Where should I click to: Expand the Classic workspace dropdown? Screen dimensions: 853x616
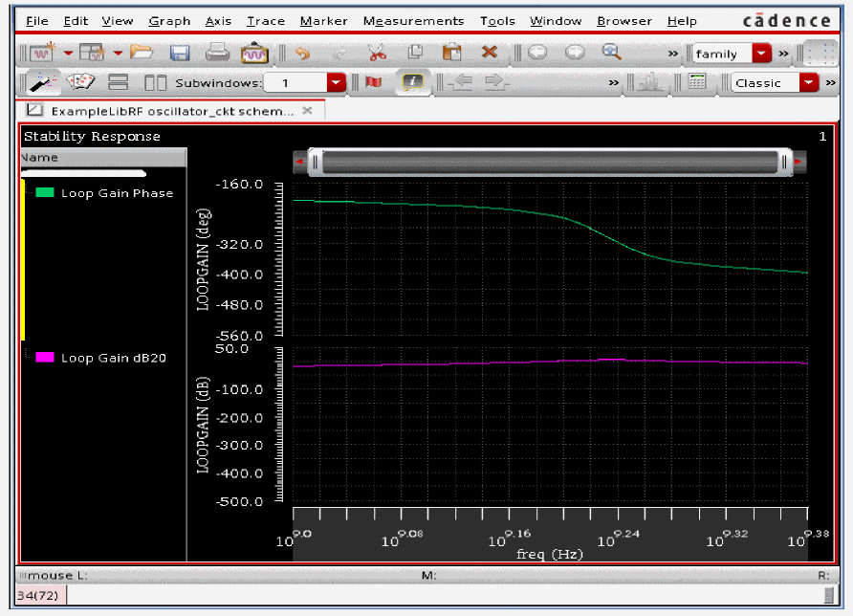[809, 83]
